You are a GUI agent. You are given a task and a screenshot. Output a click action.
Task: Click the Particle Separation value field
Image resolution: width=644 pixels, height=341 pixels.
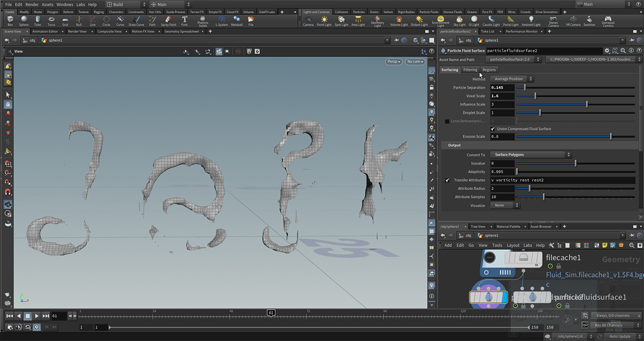pos(502,88)
